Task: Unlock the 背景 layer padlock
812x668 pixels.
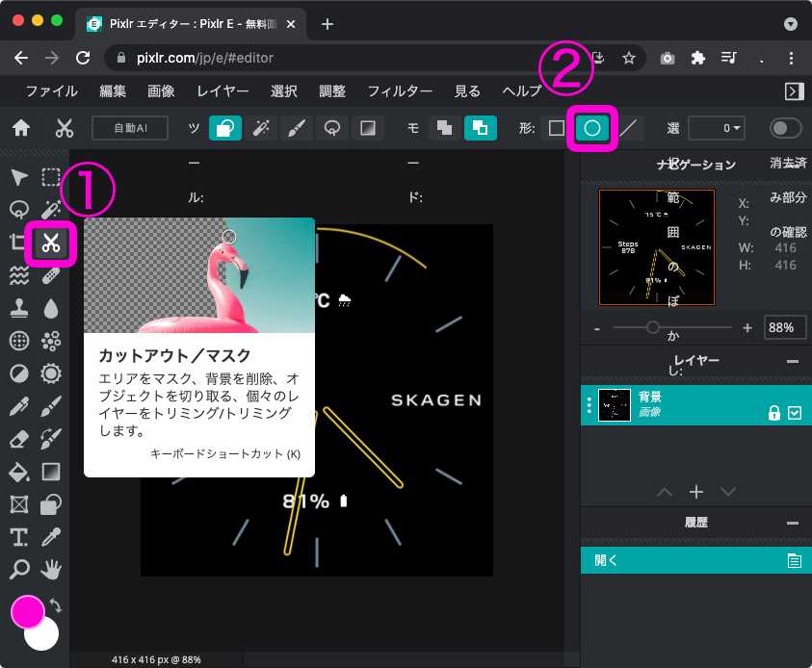Action: pyautogui.click(x=773, y=412)
